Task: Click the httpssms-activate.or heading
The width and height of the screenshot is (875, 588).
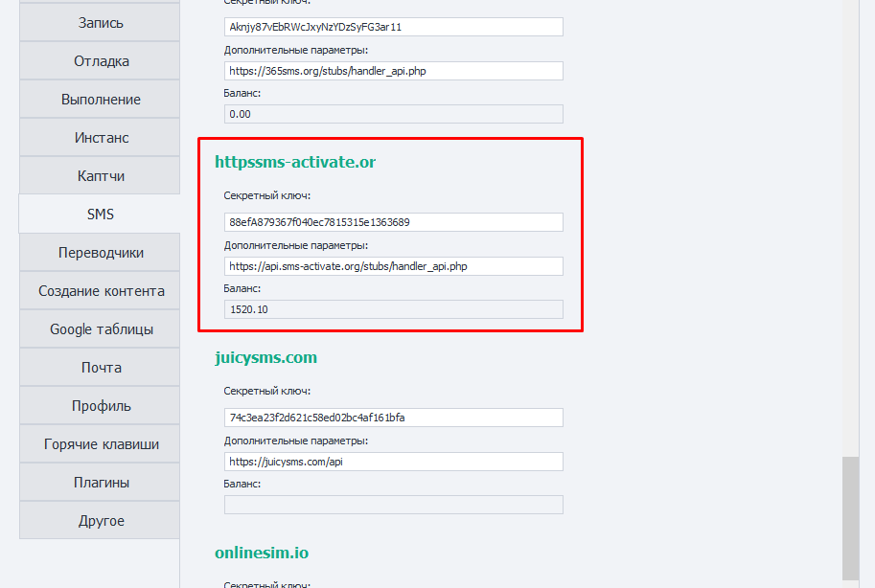Action: tap(295, 162)
